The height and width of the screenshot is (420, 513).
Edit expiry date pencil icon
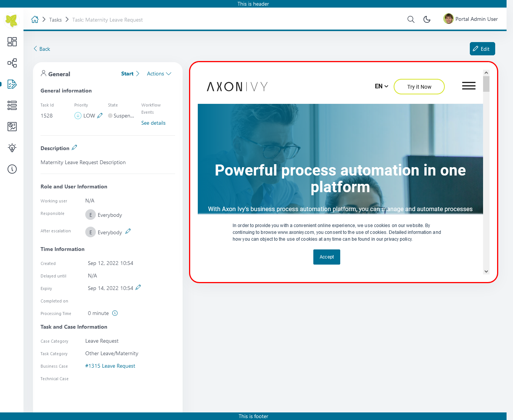click(x=138, y=287)
